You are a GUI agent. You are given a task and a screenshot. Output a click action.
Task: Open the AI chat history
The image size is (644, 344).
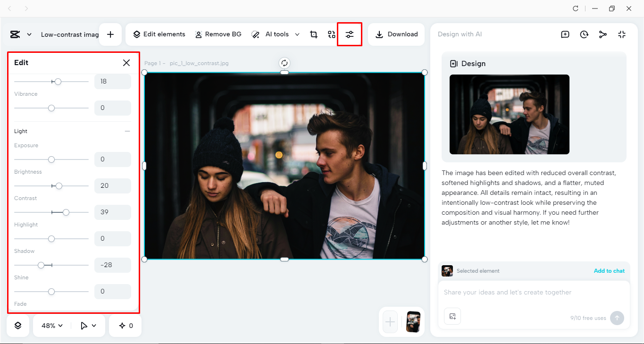(584, 34)
